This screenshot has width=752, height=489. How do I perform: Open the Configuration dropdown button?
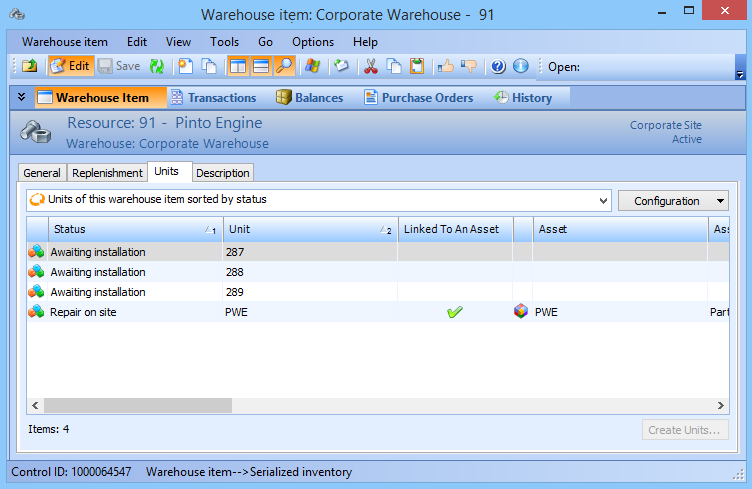(673, 200)
